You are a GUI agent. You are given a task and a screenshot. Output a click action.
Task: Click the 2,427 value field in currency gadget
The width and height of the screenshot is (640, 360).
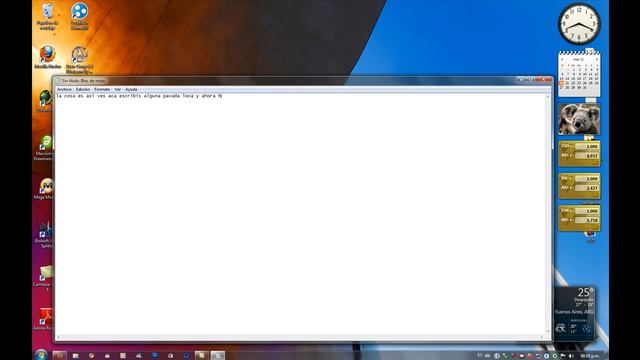[587, 188]
